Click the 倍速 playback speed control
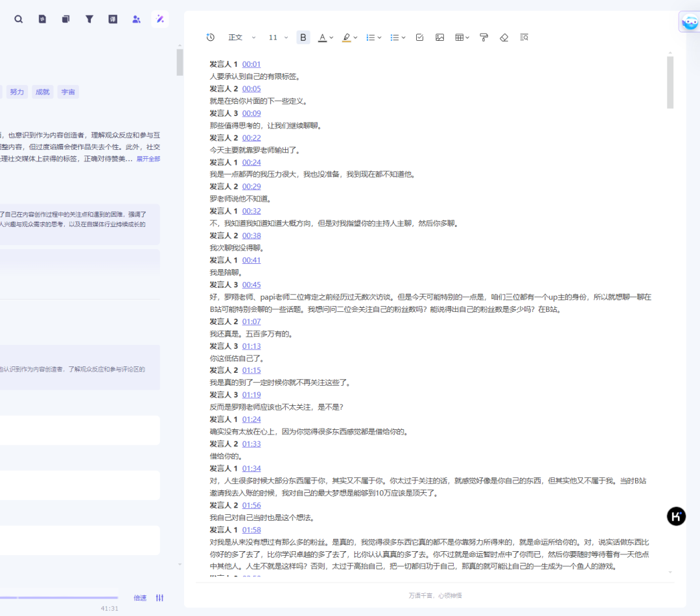700x616 pixels. pyautogui.click(x=140, y=598)
